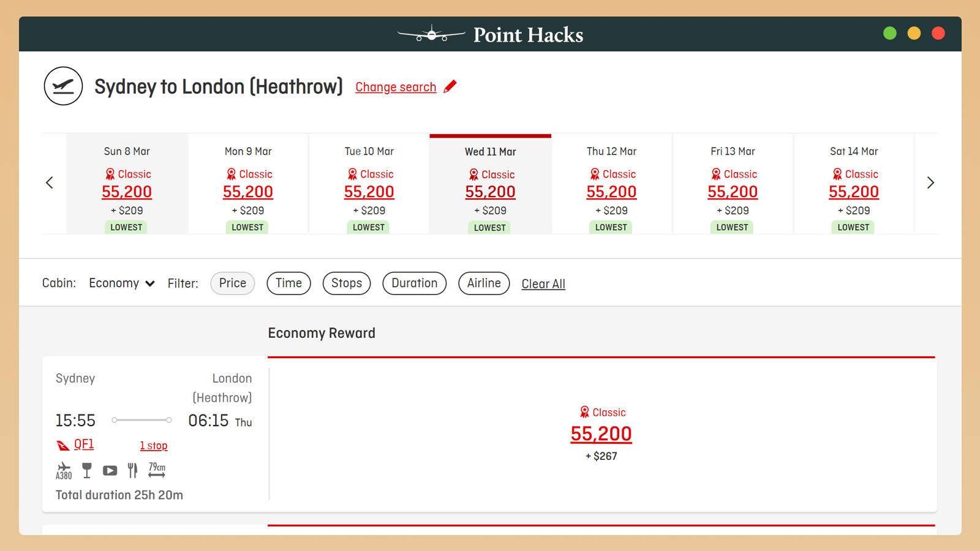
Task: Toggle the Airline filter chip
Action: (x=484, y=283)
